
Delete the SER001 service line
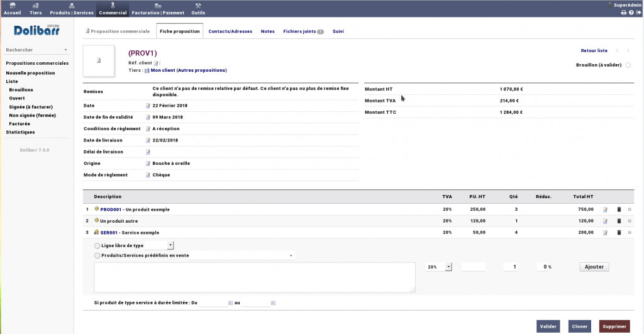(618, 232)
